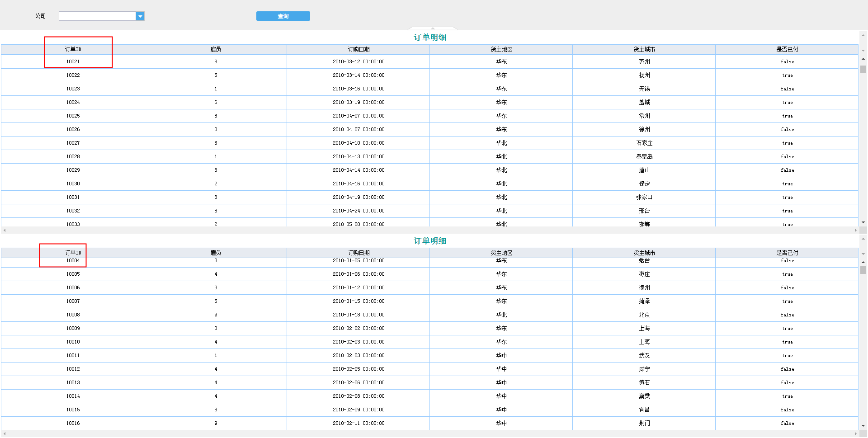The height and width of the screenshot is (438, 868).
Task: Select city cell 扬州
Action: (644, 75)
